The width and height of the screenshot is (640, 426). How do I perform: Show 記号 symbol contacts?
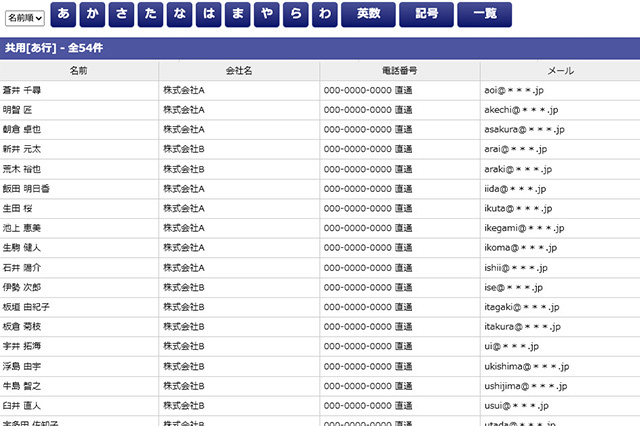tap(426, 14)
